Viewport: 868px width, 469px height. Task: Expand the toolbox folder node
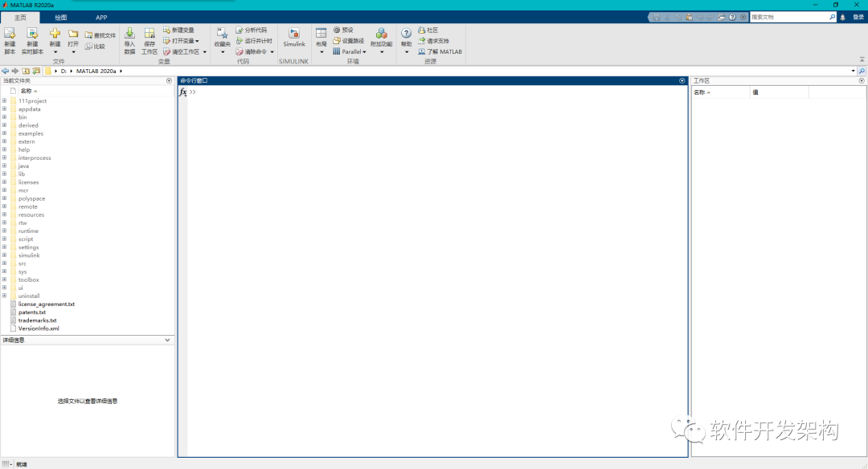(5, 279)
